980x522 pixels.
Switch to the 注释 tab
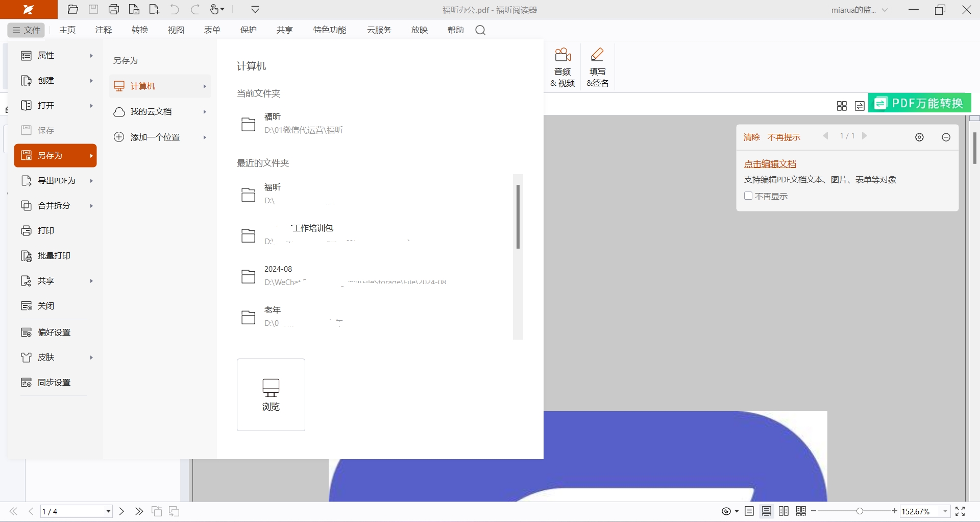point(104,30)
